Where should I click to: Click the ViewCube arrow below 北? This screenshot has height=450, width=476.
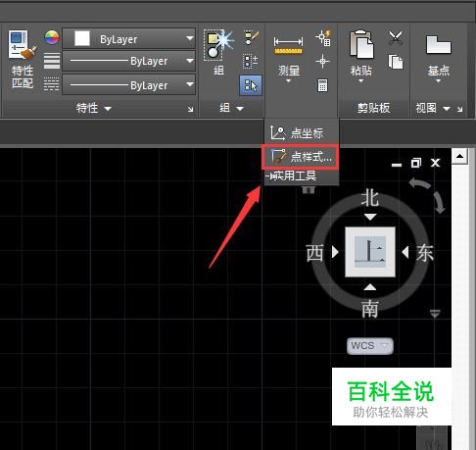pos(370,217)
